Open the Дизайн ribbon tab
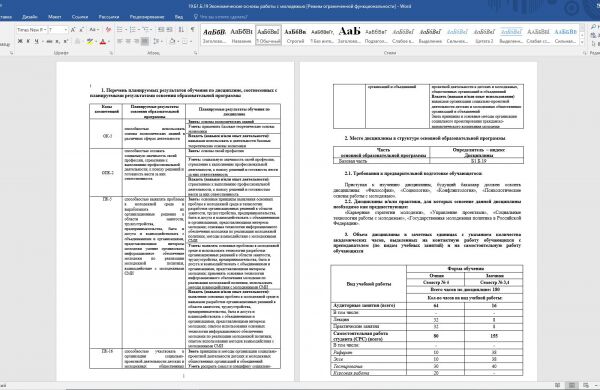The image size is (600, 390). pyautogui.click(x=29, y=17)
